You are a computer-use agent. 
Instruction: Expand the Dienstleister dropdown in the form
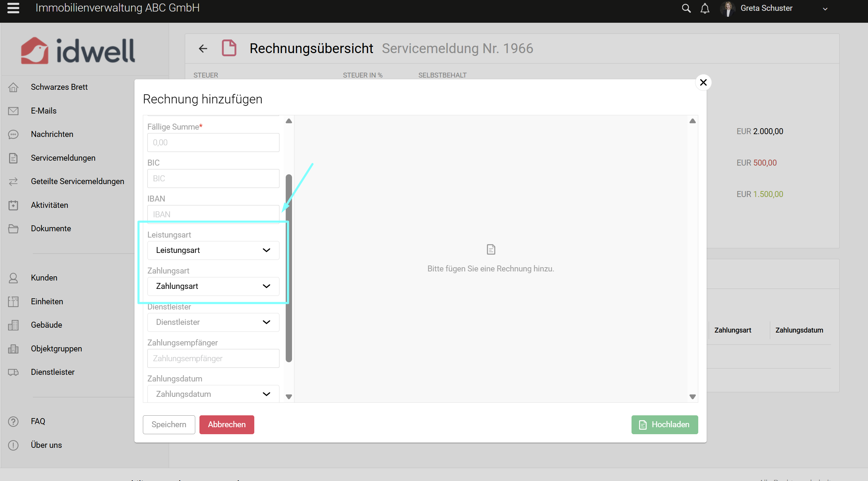click(213, 322)
